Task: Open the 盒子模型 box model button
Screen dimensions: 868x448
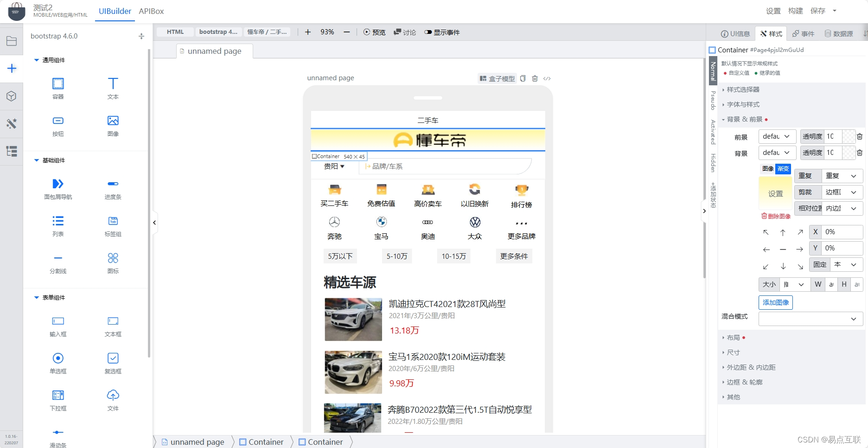Action: 497,78
